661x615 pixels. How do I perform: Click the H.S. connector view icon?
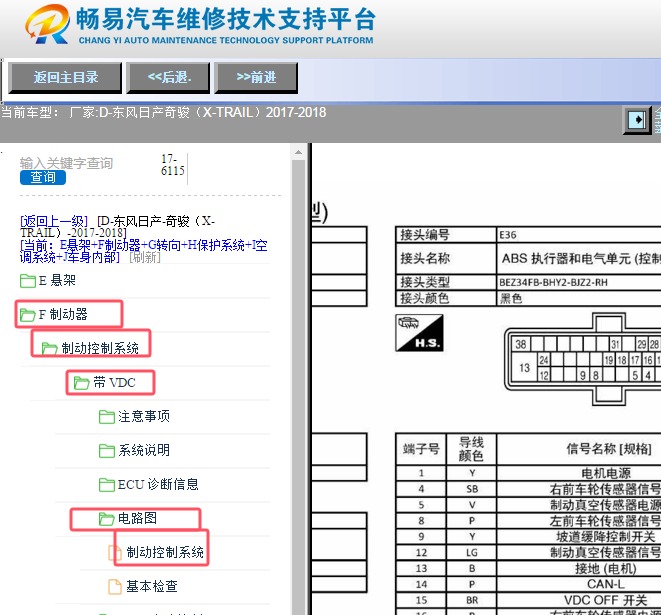419,333
